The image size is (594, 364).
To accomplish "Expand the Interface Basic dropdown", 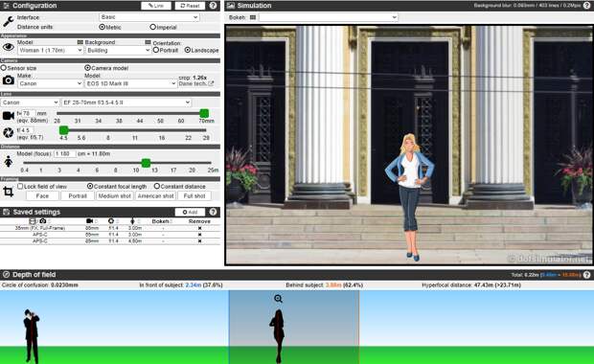I will pyautogui.click(x=149, y=17).
